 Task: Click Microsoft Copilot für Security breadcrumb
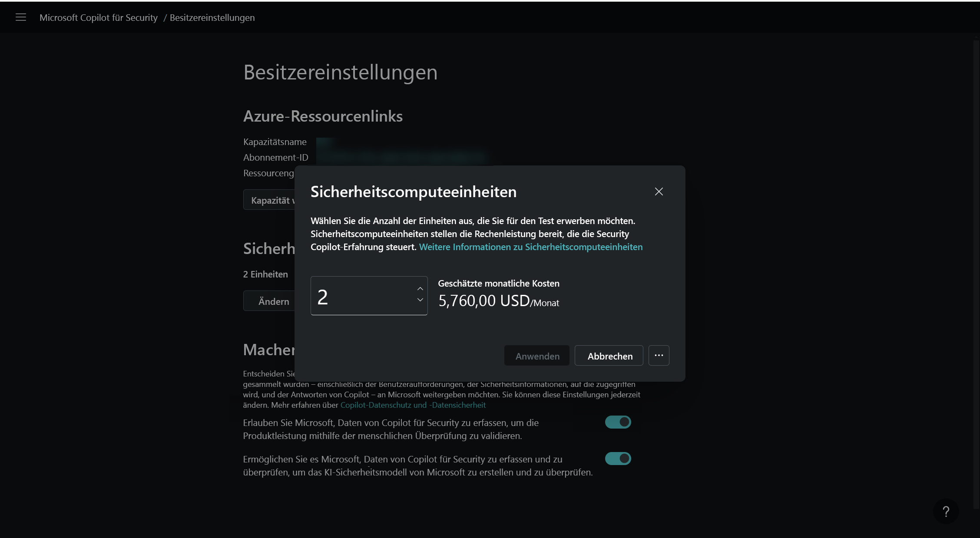tap(99, 17)
